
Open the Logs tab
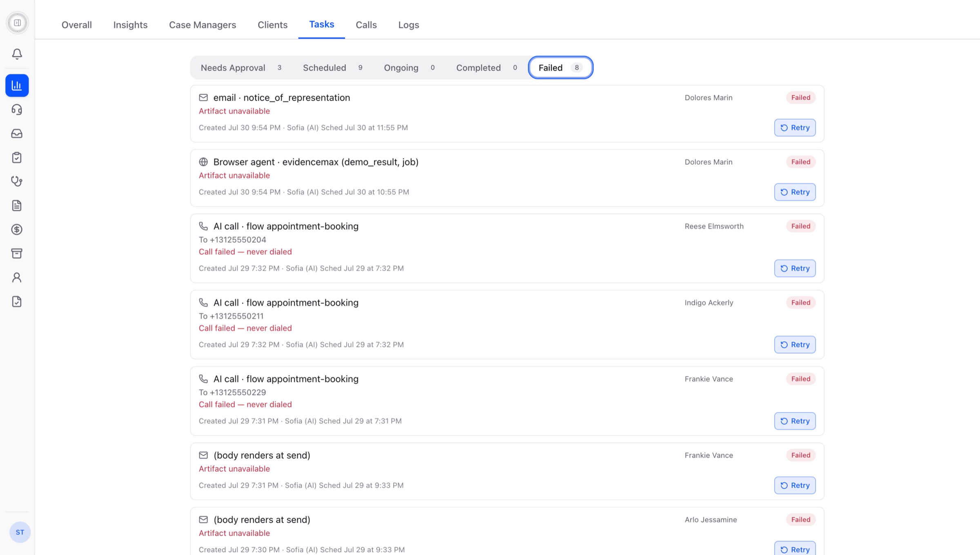coord(409,25)
